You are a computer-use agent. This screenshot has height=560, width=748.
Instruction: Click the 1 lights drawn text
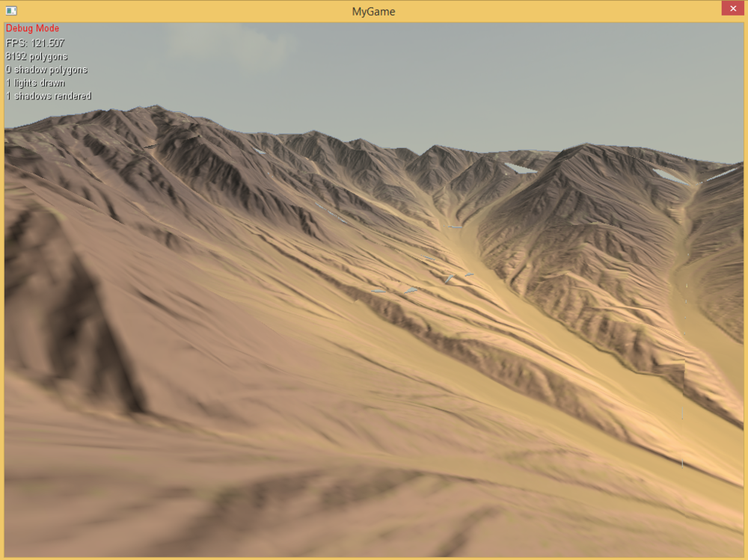click(x=35, y=83)
